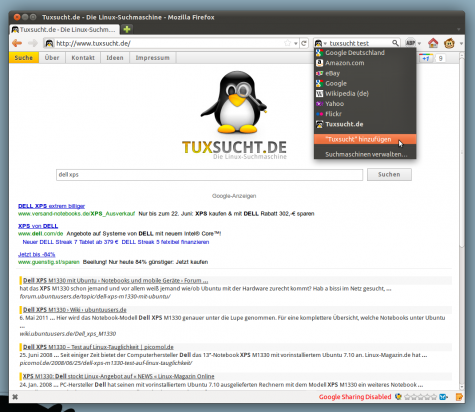Click the star rating in status bar
The width and height of the screenshot is (475, 412).
420,397
